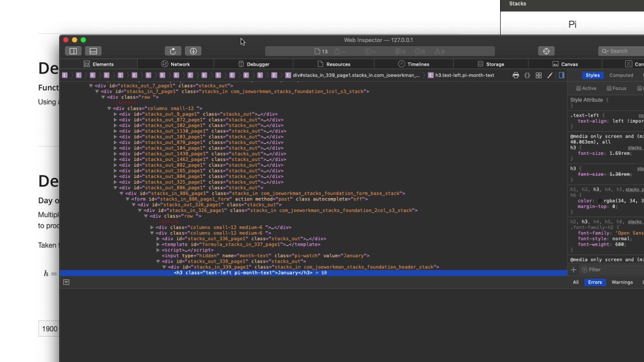Screen dimensions: 644x362
Task: Expand stacks_out_9_page1 div node
Action: 115,114
